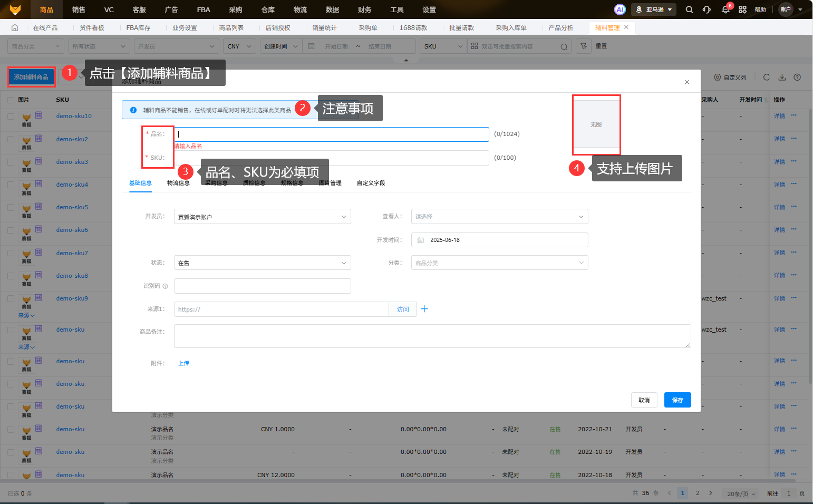Click the purple tag icon beside demo-sku5
The image size is (813, 504).
click(x=38, y=206)
